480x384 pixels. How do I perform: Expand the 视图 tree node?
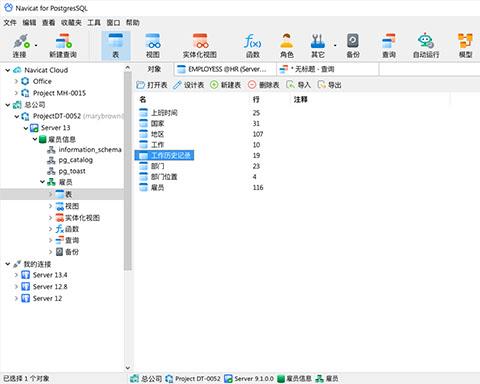pos(51,206)
